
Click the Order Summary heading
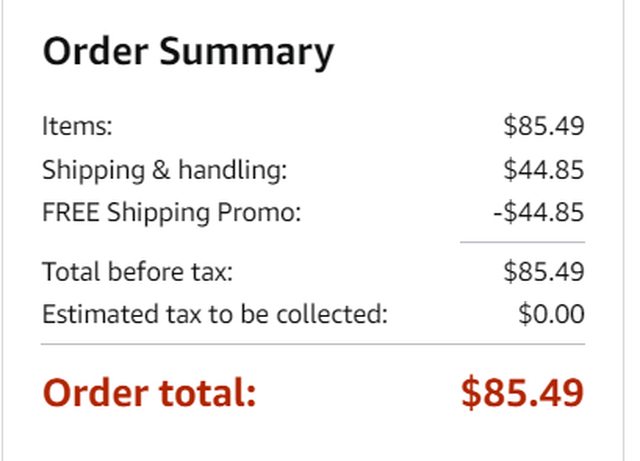(188, 51)
